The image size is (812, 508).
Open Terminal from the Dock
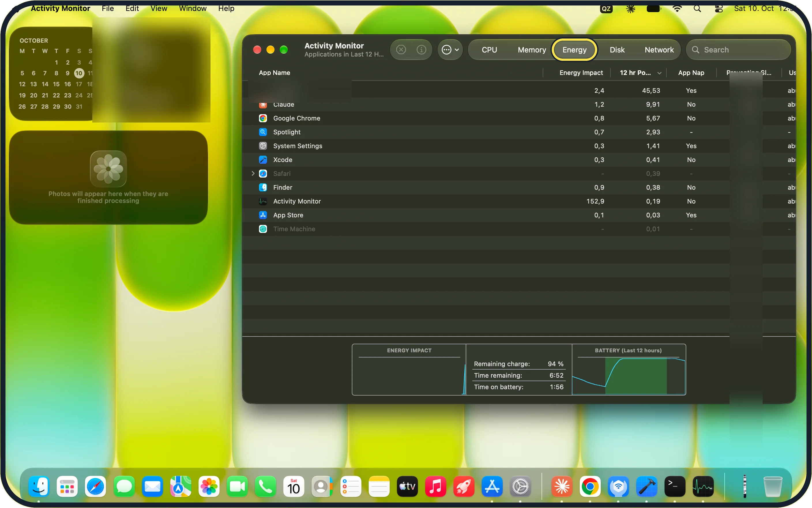674,486
